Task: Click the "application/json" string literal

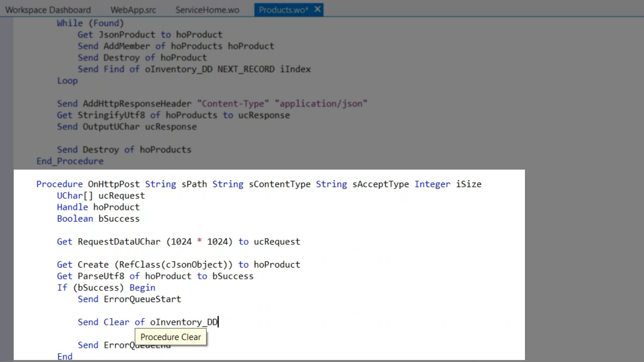Action: coord(321,104)
